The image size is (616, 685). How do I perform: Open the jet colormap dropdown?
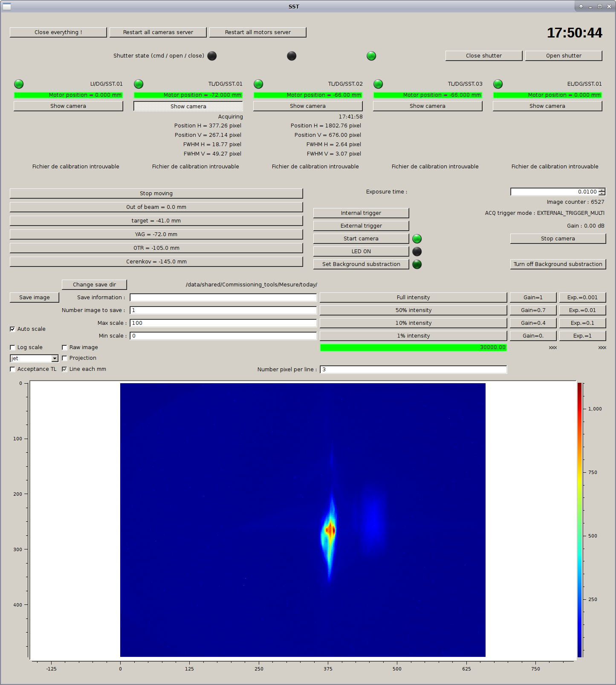[x=55, y=358]
